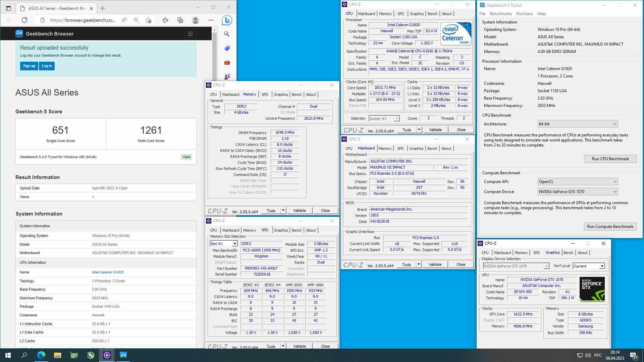
Task: Click the read aloud icon in address bar
Action: pos(124,20)
